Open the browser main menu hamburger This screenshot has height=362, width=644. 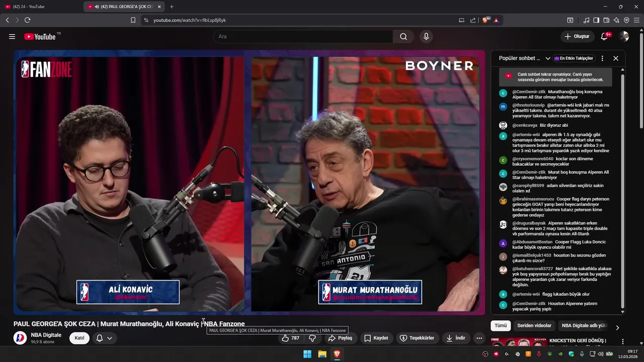(x=636, y=20)
